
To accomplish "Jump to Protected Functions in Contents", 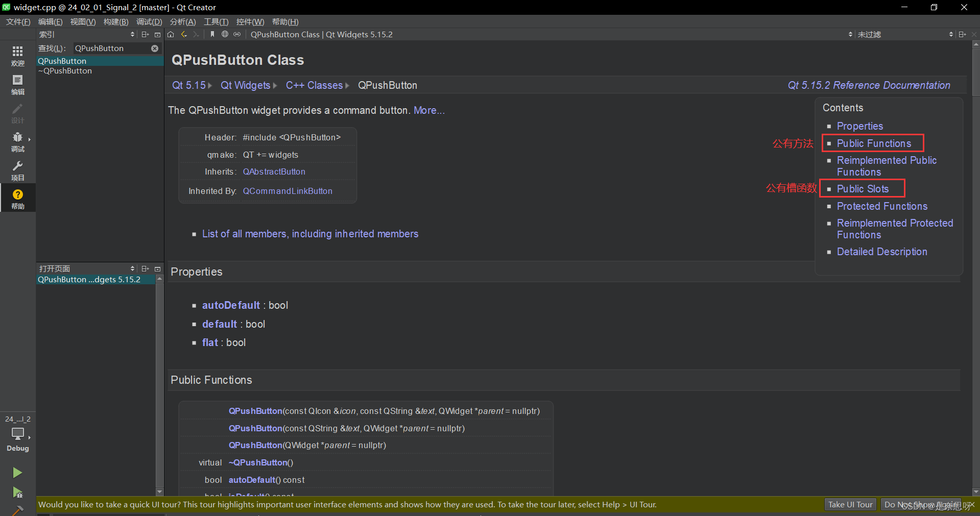I will click(882, 206).
